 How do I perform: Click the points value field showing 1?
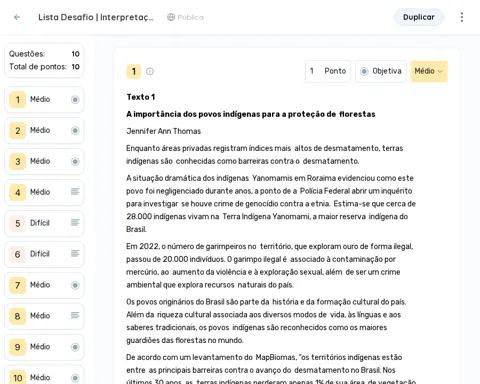tap(328, 71)
